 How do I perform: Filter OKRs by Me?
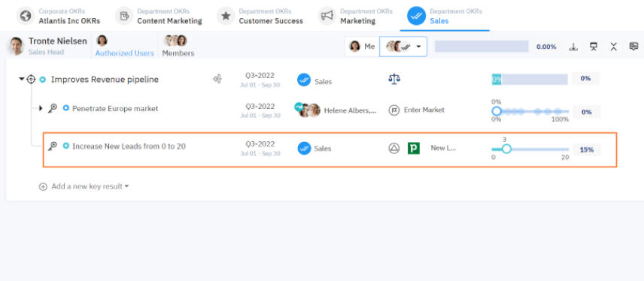[362, 47]
